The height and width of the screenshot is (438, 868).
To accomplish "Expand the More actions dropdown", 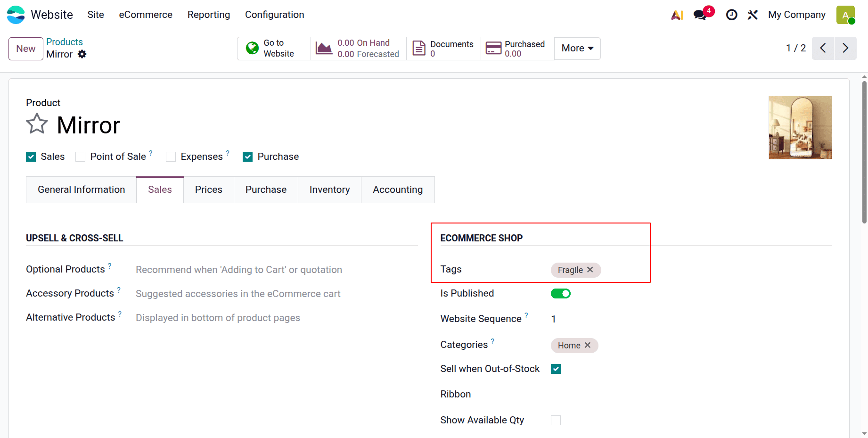I will (x=577, y=48).
